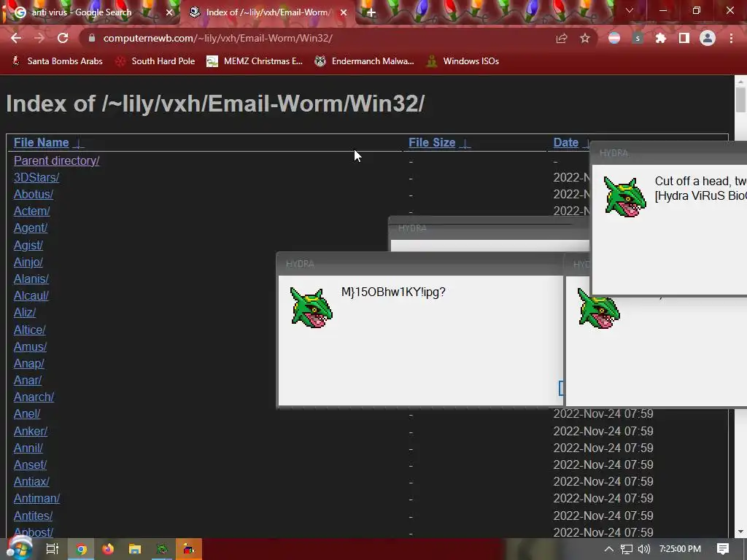
Task: Open the 3DStars/ folder
Action: click(36, 177)
